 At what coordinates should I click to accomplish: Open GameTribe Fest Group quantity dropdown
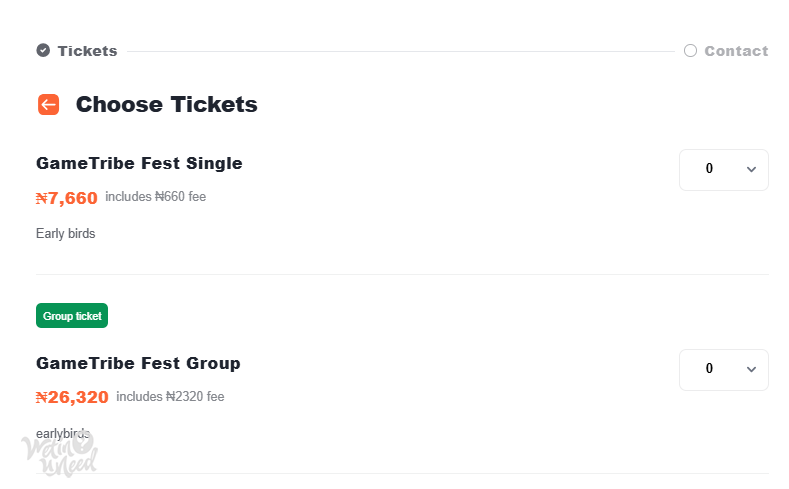[724, 370]
